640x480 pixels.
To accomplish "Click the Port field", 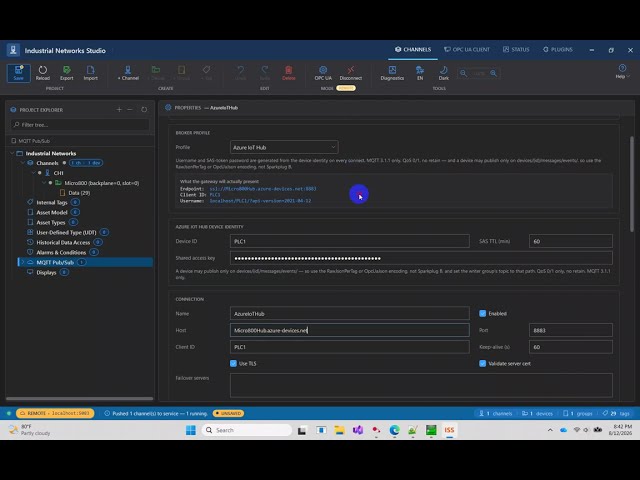I will pyautogui.click(x=571, y=330).
